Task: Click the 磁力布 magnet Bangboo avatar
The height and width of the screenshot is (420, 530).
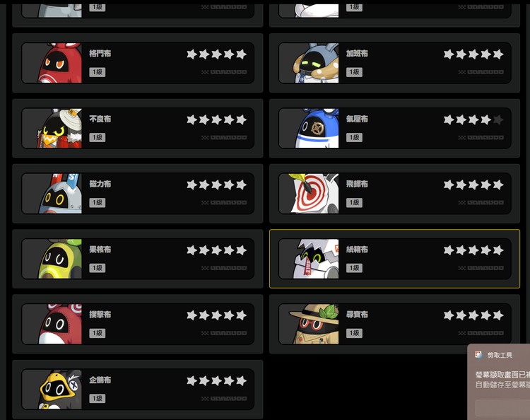Action: tap(60, 194)
